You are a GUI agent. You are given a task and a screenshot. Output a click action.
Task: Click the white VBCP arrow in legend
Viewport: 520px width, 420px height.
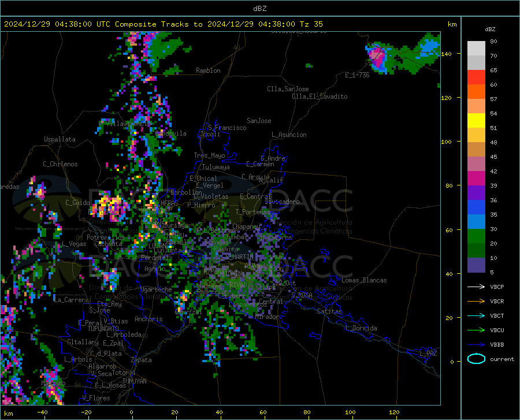point(476,287)
